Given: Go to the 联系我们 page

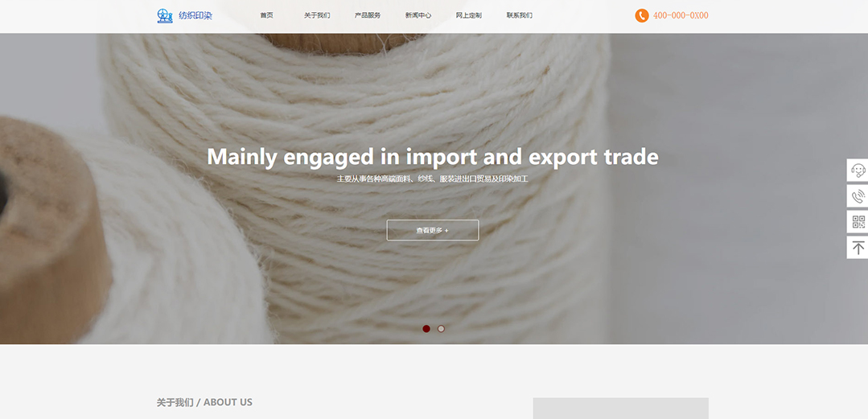Looking at the screenshot, I should coord(519,15).
